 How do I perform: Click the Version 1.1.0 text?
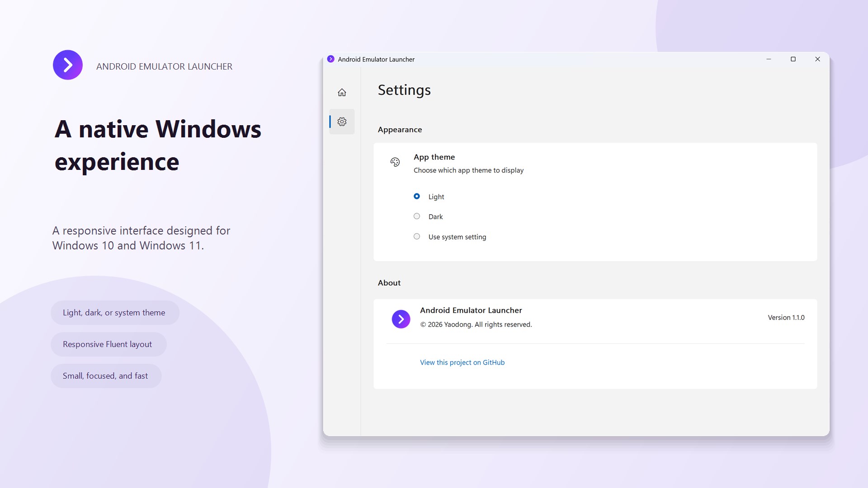tap(786, 318)
